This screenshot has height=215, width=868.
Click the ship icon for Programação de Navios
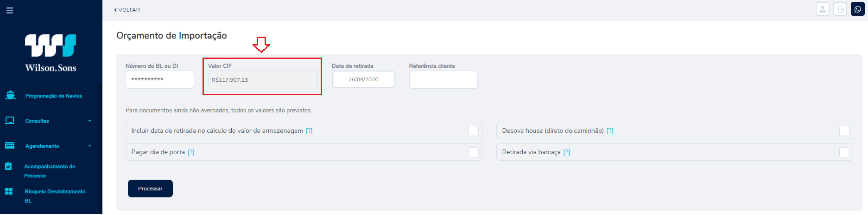(x=10, y=95)
